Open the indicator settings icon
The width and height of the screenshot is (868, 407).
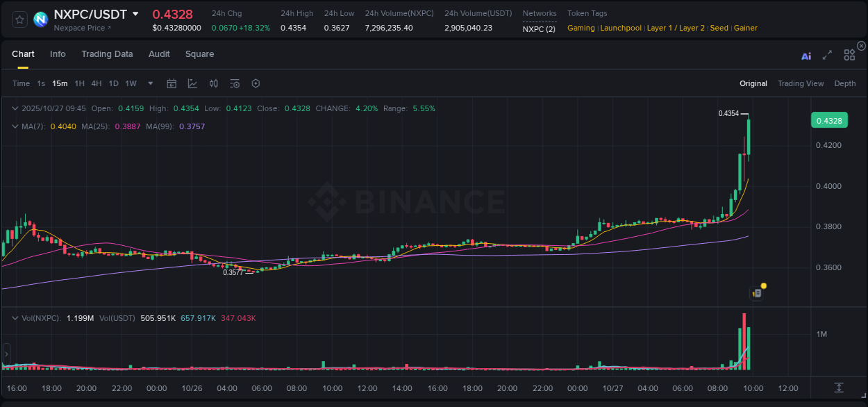(x=234, y=83)
